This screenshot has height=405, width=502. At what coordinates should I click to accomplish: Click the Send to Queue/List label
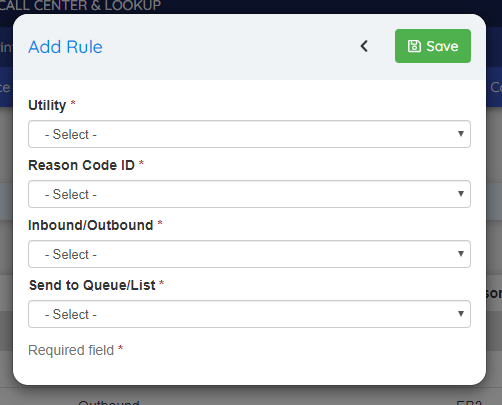coord(92,285)
